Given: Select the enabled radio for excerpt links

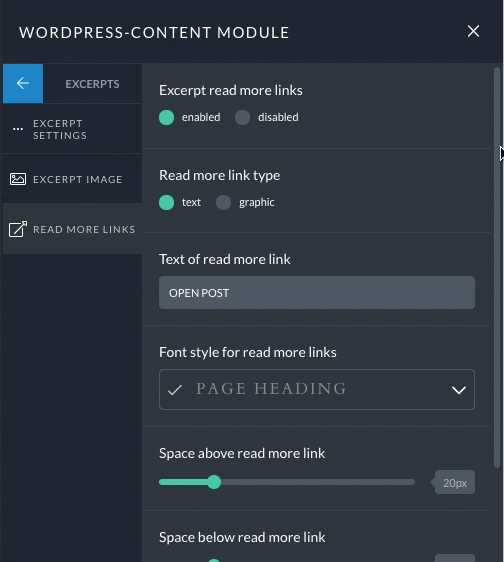Looking at the screenshot, I should 166,118.
